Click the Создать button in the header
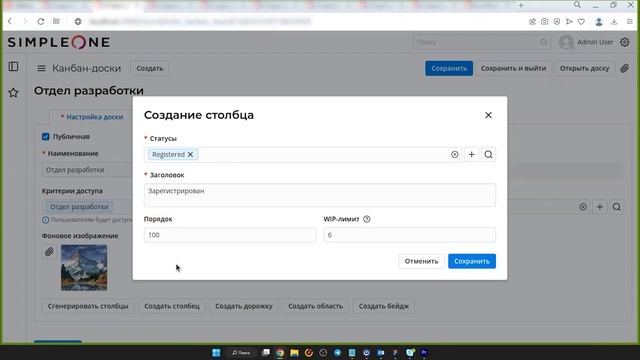This screenshot has height=360, width=640. (x=150, y=68)
